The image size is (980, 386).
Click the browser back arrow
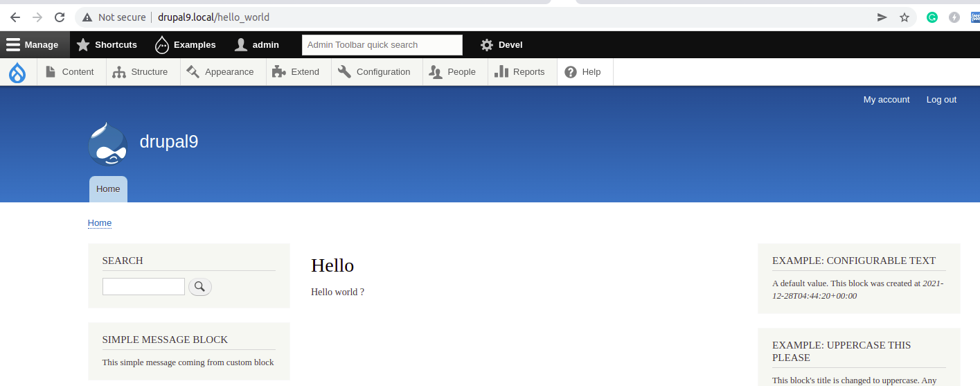click(x=15, y=17)
